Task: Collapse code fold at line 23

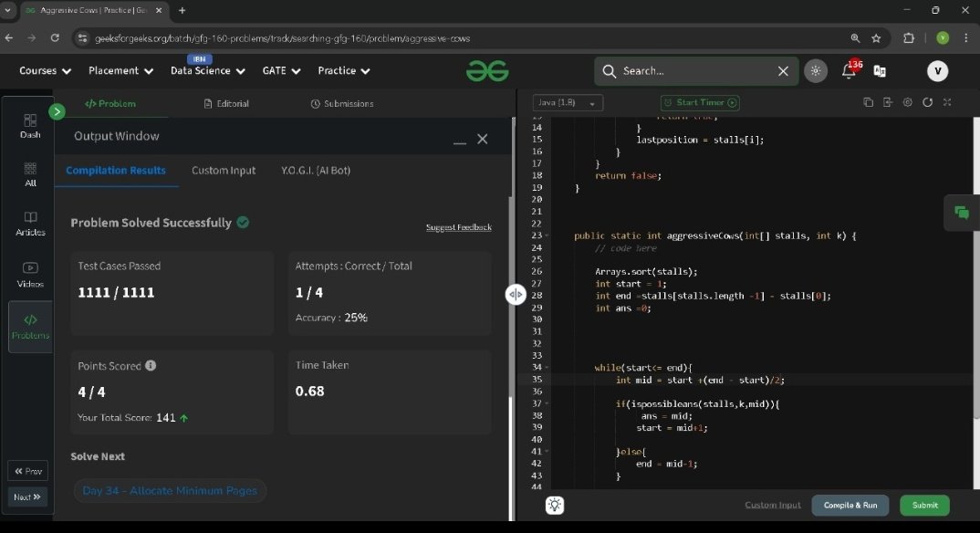Action: [x=547, y=235]
